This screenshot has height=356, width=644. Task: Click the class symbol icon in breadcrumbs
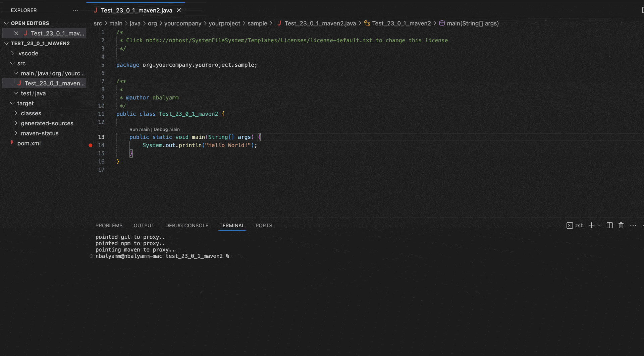(x=367, y=23)
